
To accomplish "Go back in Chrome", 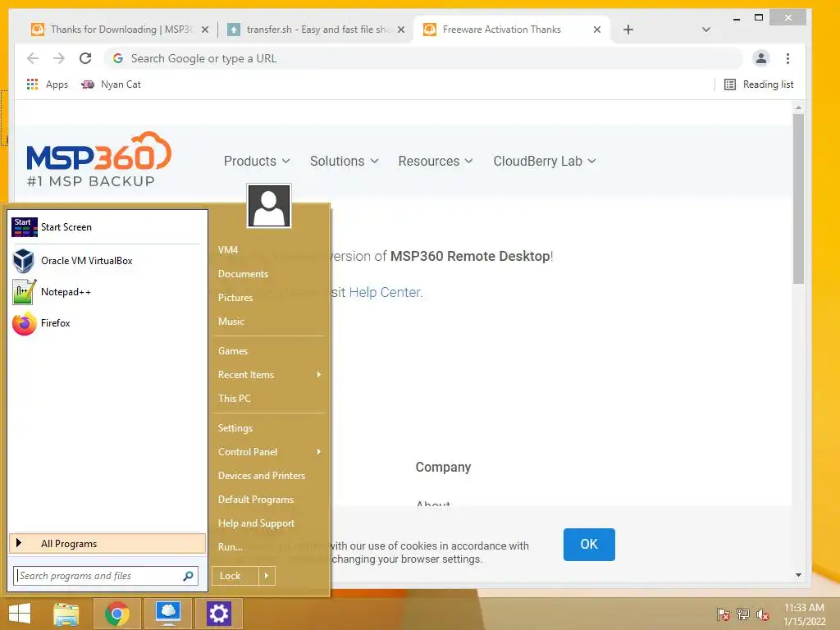I will click(x=33, y=58).
